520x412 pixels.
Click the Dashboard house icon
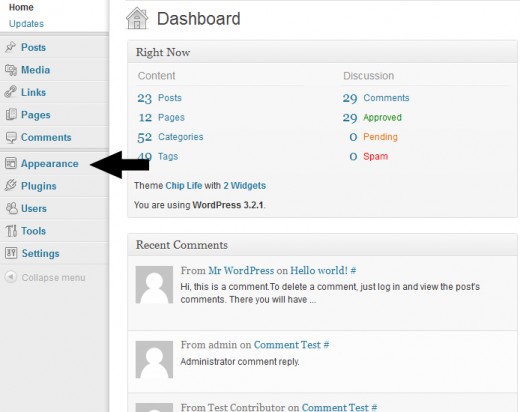[137, 19]
